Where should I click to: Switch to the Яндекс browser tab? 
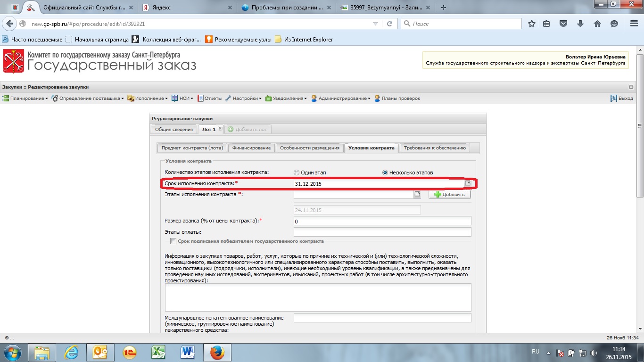[x=187, y=8]
